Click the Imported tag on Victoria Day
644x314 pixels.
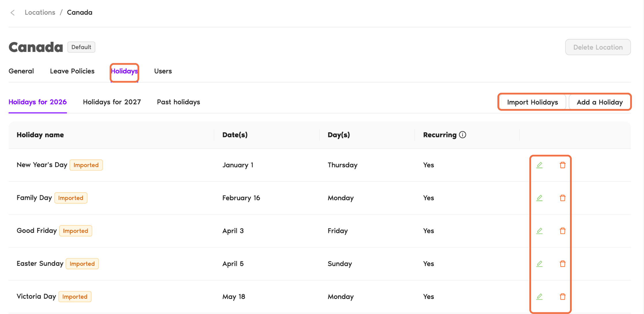75,296
